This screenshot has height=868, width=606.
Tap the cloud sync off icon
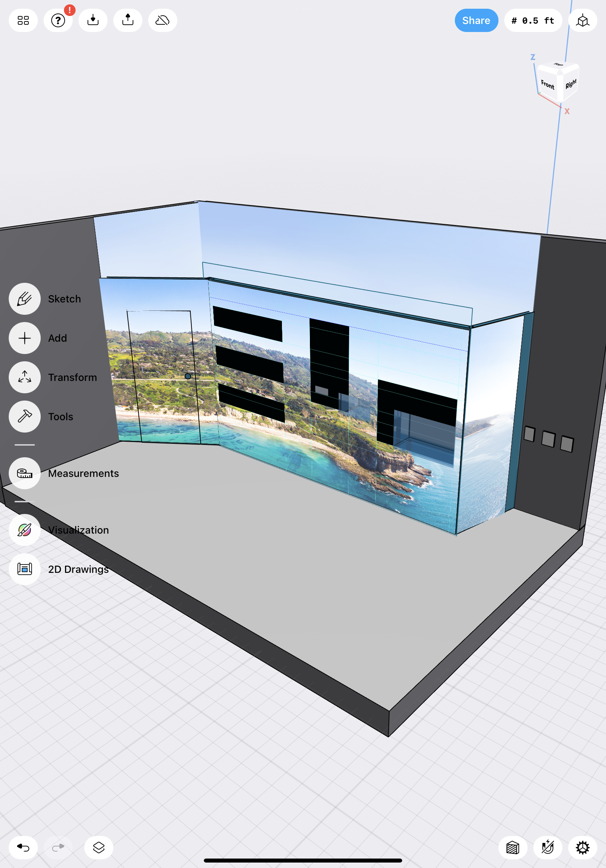point(162,20)
